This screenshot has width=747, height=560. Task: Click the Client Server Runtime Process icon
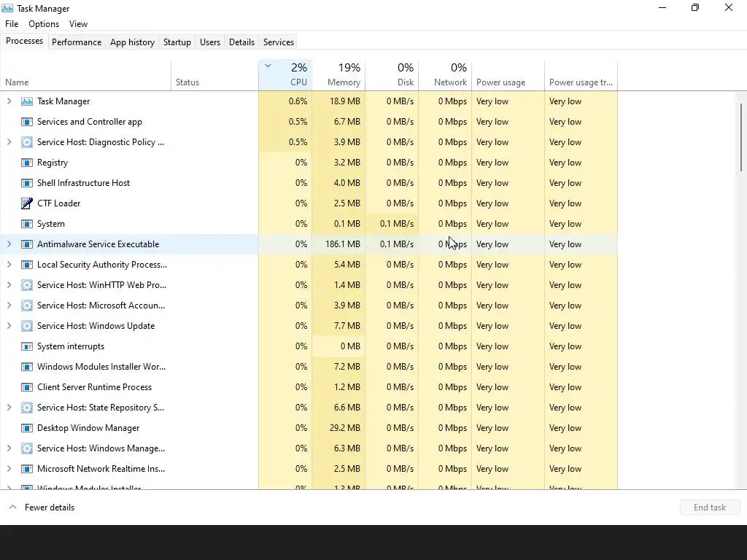tap(27, 387)
